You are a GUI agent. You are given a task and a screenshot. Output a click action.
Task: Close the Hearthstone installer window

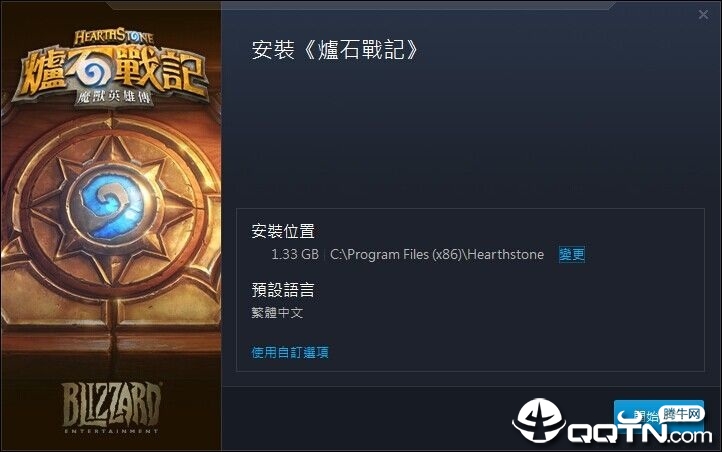(x=703, y=15)
